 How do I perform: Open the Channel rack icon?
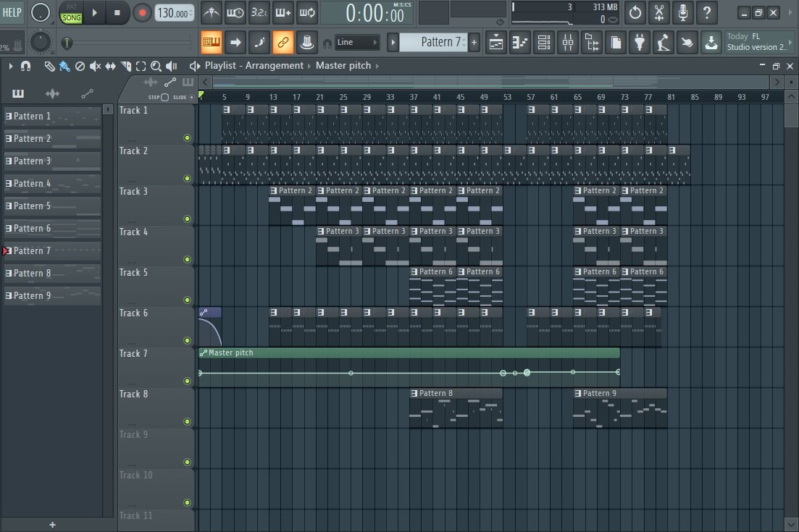pos(544,43)
